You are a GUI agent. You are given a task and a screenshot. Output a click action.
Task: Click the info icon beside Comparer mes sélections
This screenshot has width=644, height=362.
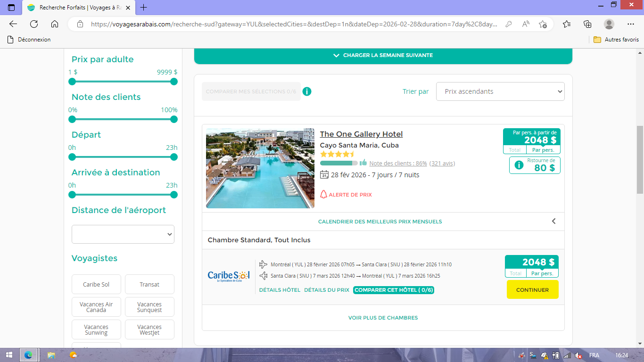point(307,91)
